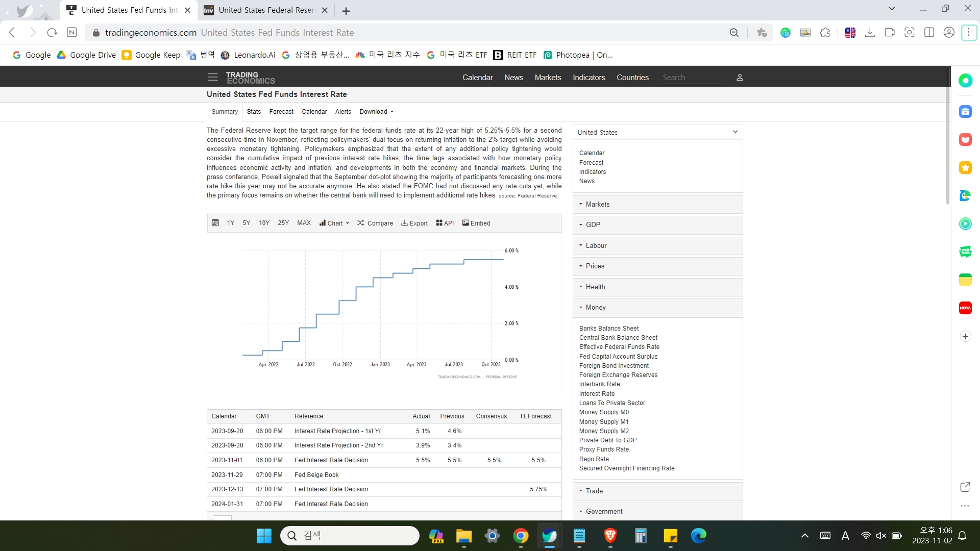This screenshot has width=980, height=551.
Task: Open Money Supply M2 link
Action: [604, 431]
